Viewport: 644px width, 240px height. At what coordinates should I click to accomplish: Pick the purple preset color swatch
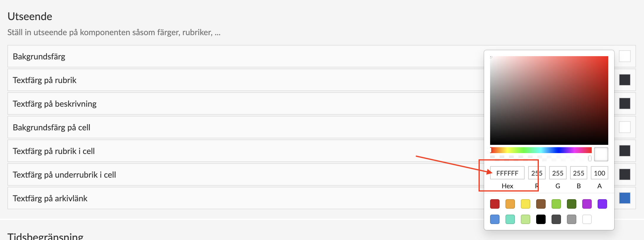click(x=587, y=204)
